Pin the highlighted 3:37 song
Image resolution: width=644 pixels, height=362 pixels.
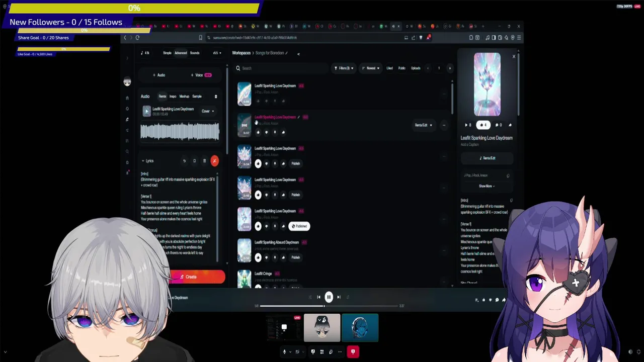click(x=275, y=132)
